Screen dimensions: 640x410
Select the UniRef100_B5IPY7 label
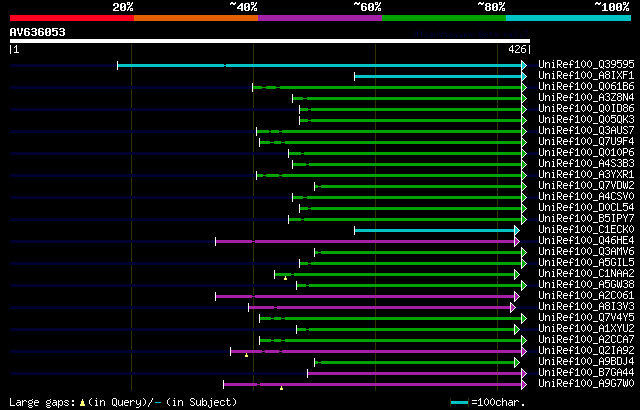586,219
